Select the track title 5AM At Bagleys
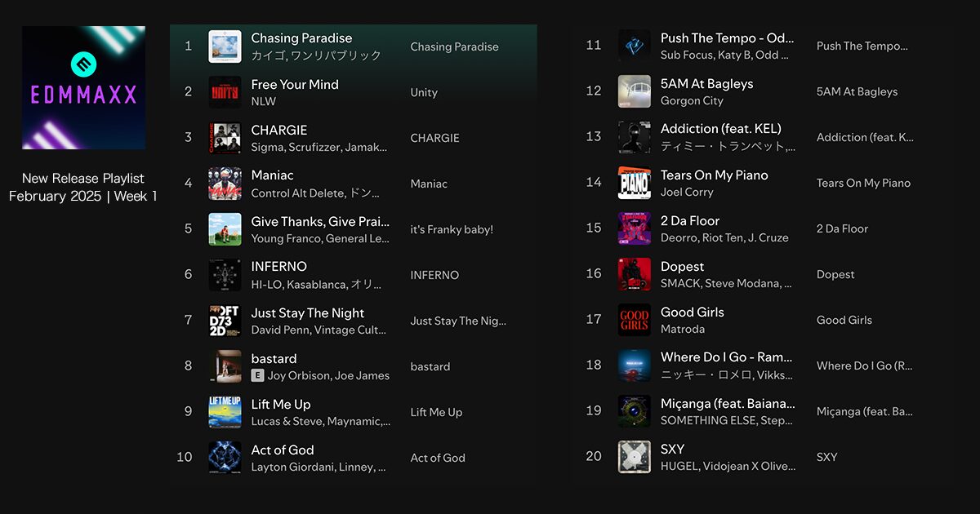This screenshot has width=980, height=514. 707,84
